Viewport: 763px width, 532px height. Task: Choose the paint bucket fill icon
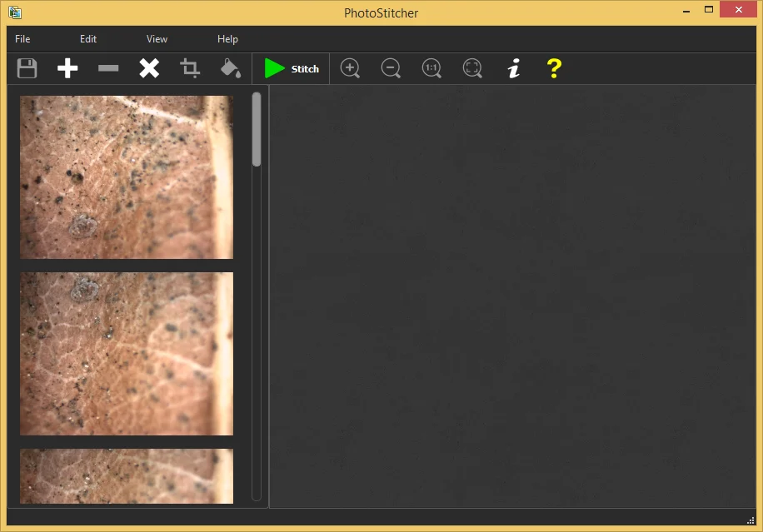[231, 68]
